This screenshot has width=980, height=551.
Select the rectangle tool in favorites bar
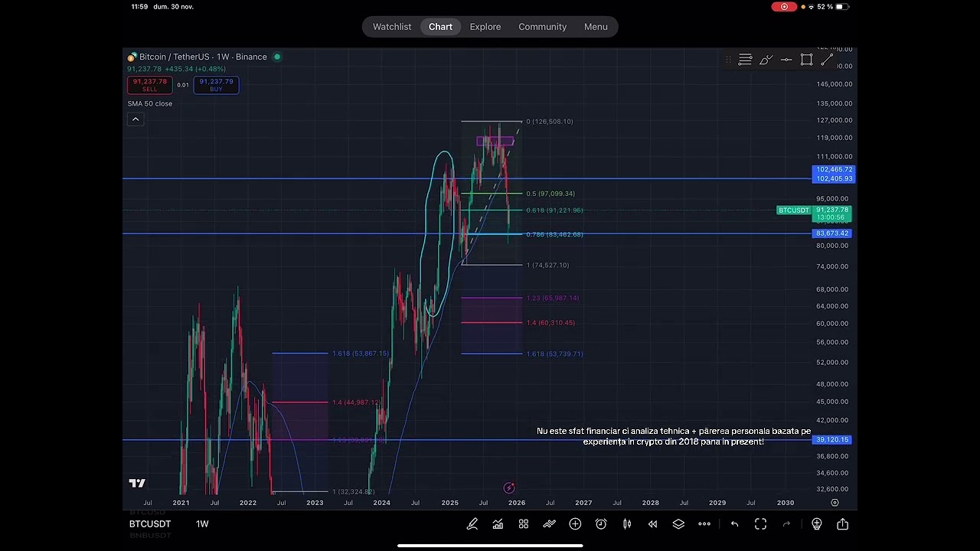807,60
